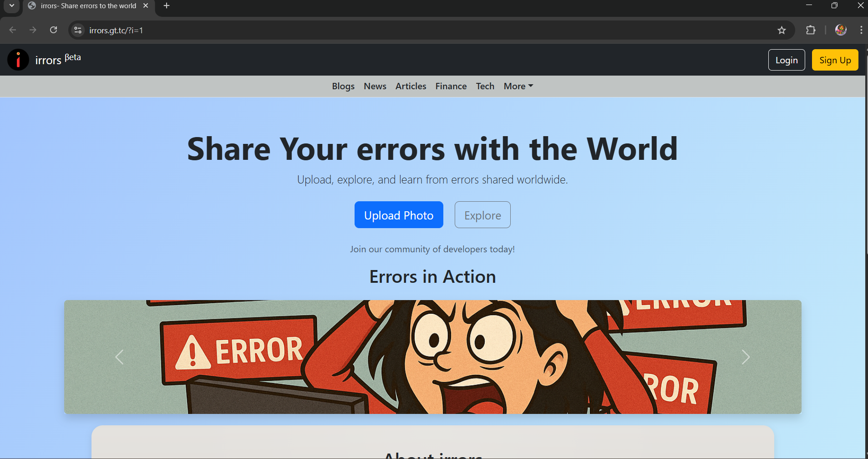Click 'Errors in Action' heading
Viewport: 868px width, 459px height.
point(432,277)
